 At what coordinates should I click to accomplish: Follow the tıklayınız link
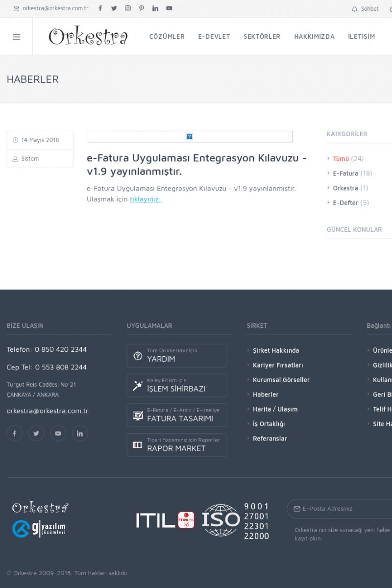146,199
